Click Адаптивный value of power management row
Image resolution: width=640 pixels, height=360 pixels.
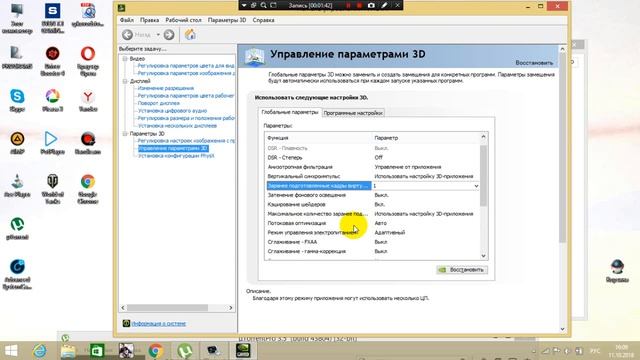pos(390,233)
